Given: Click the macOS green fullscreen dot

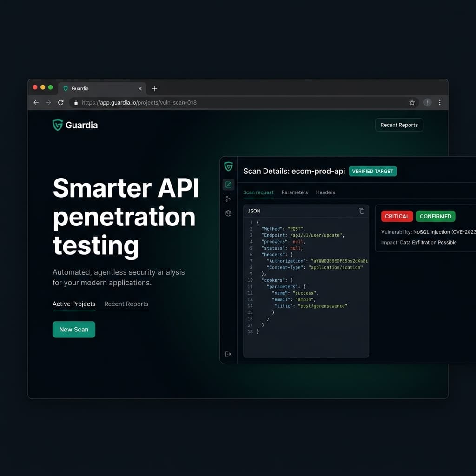Looking at the screenshot, I should (x=50, y=87).
